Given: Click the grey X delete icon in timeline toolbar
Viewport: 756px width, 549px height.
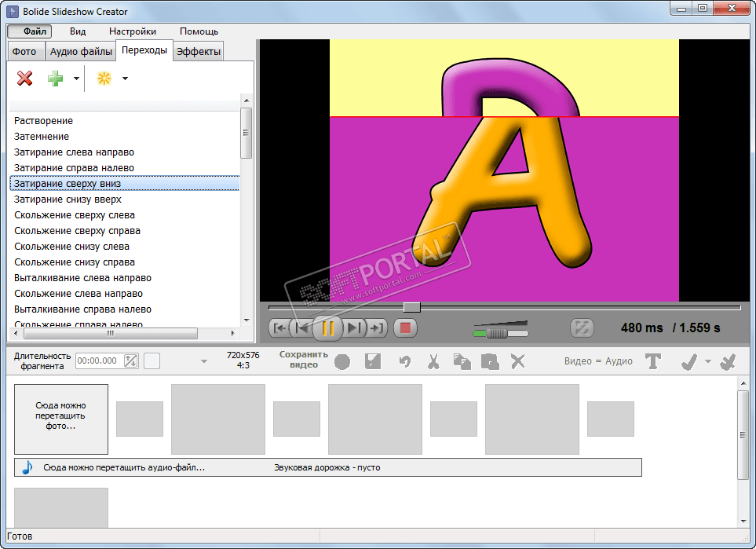Looking at the screenshot, I should click(518, 361).
